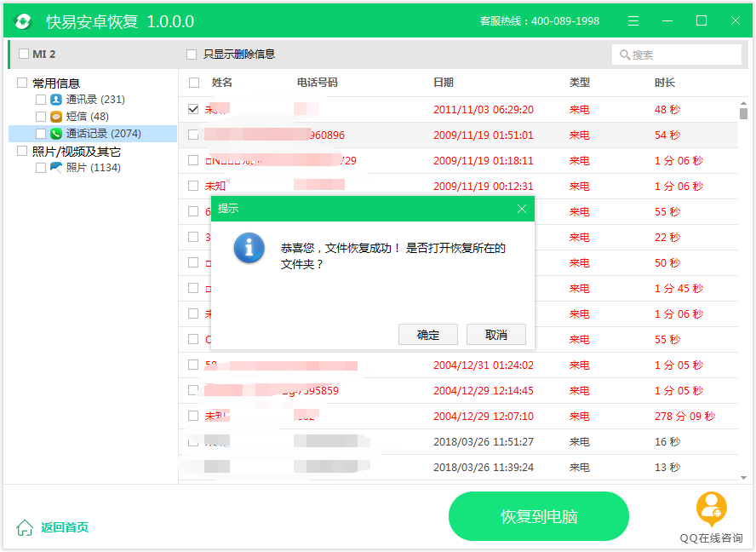
Task: Click the QQ在线咨询 label
Action: coord(711,538)
